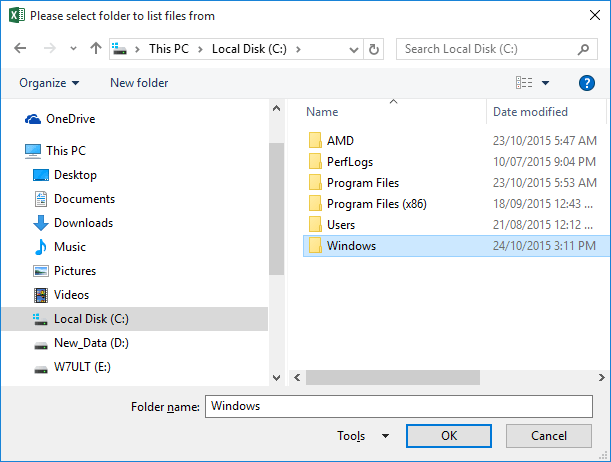Click the search magnifier icon
Screen dimensions: 611x462
583,49
